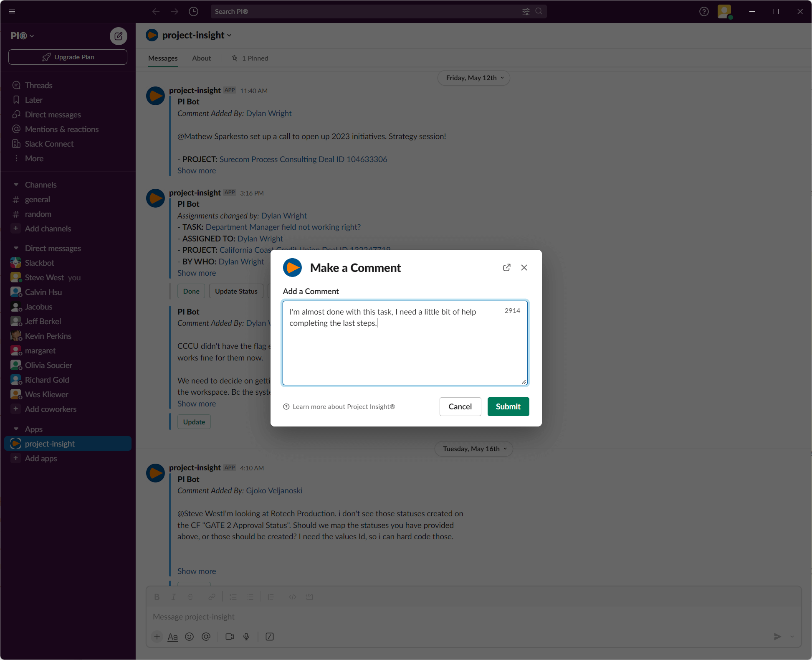Screen dimensions: 812x660
Task: Open Surecom Process Consulting Deal link
Action: 303,159
